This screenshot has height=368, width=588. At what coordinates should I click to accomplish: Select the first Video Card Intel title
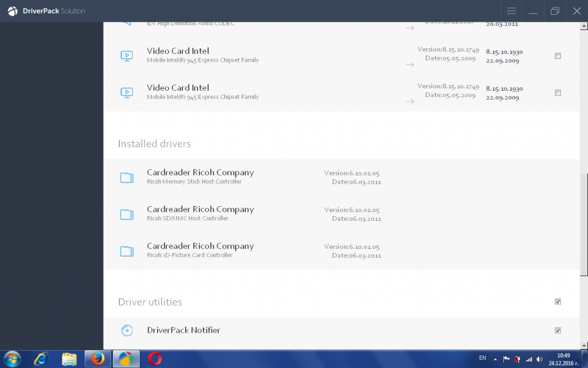pyautogui.click(x=178, y=51)
